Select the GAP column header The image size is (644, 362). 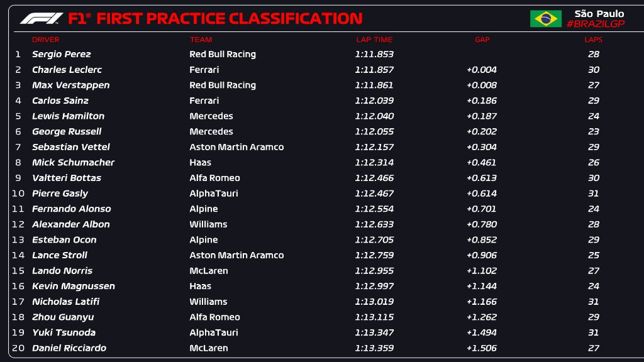pyautogui.click(x=482, y=40)
